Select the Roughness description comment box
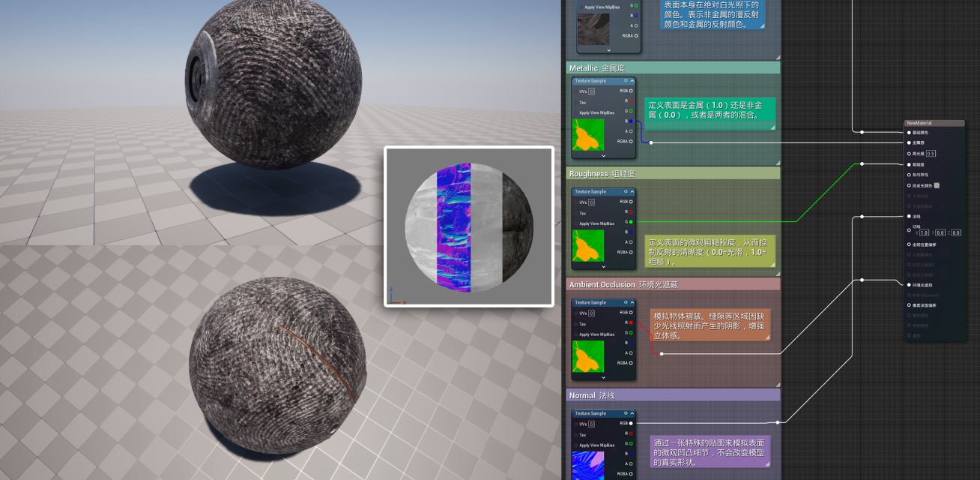The height and width of the screenshot is (480, 980). click(x=709, y=252)
